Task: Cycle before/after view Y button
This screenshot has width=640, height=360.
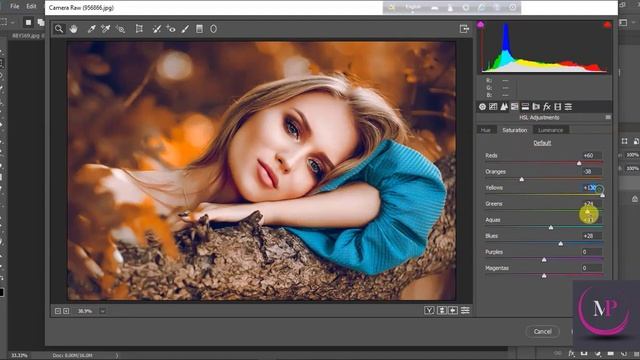Action: (429, 311)
